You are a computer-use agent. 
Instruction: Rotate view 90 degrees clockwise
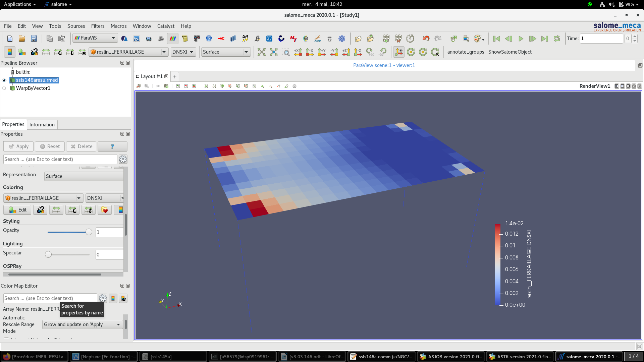click(x=370, y=52)
